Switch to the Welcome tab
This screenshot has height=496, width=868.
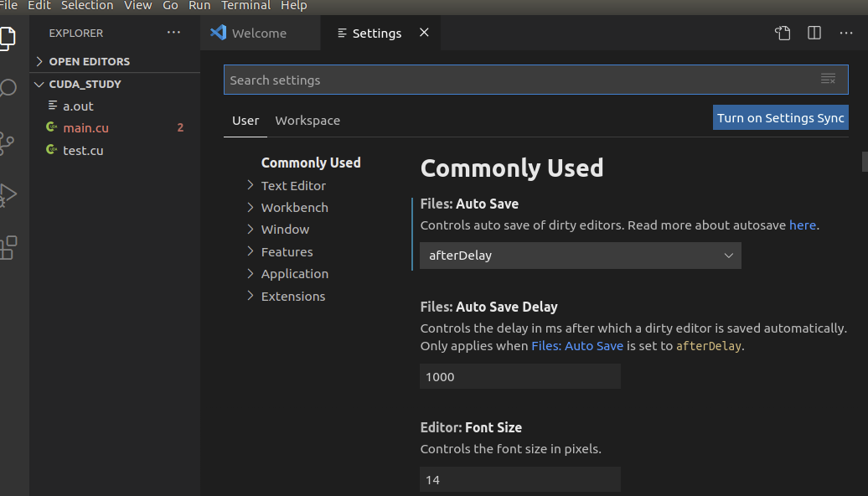click(260, 33)
